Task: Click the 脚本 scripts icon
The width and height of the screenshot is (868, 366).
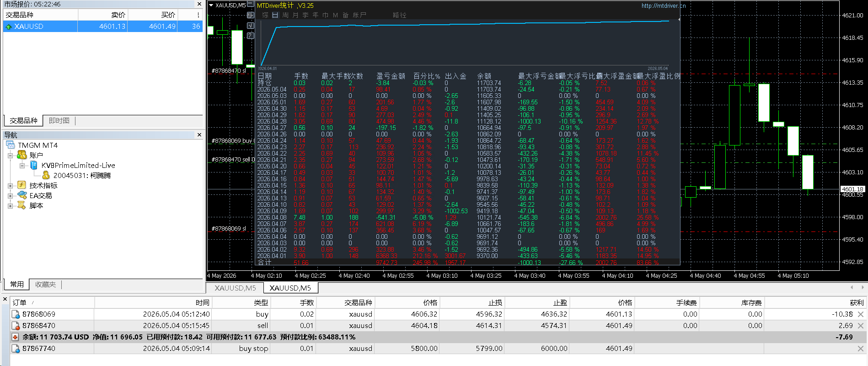Action: click(21, 205)
